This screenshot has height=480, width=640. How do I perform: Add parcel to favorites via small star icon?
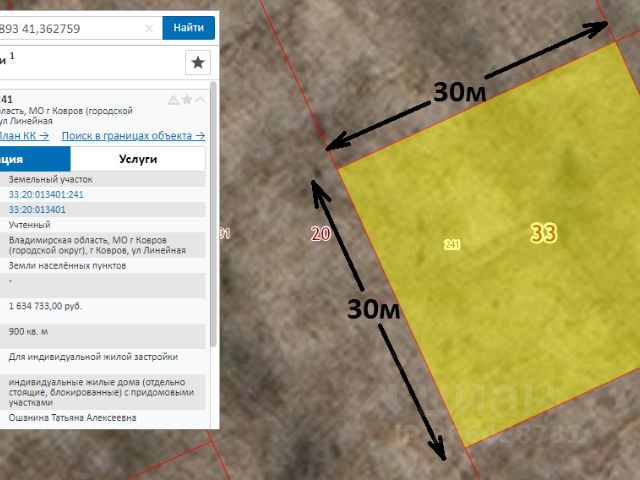186,99
